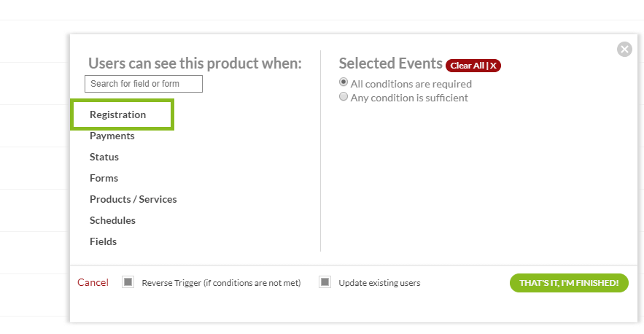Expand the Payments category

click(x=112, y=136)
